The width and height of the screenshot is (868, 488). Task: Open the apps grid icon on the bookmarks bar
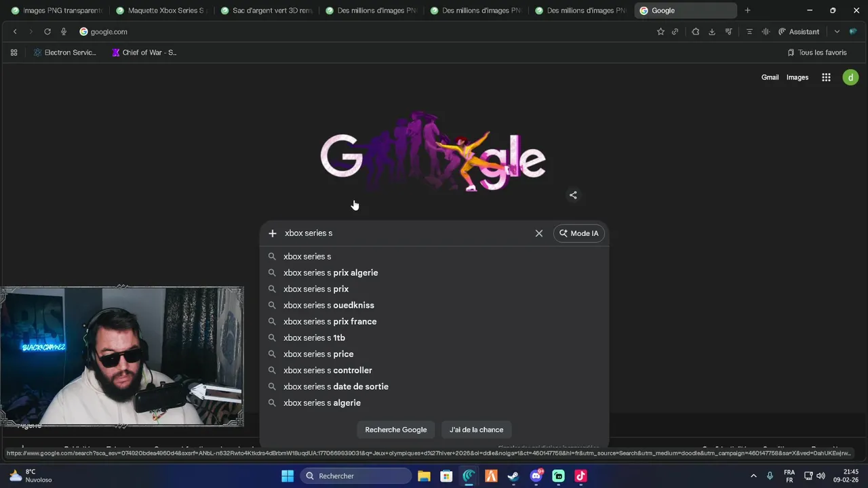point(14,52)
